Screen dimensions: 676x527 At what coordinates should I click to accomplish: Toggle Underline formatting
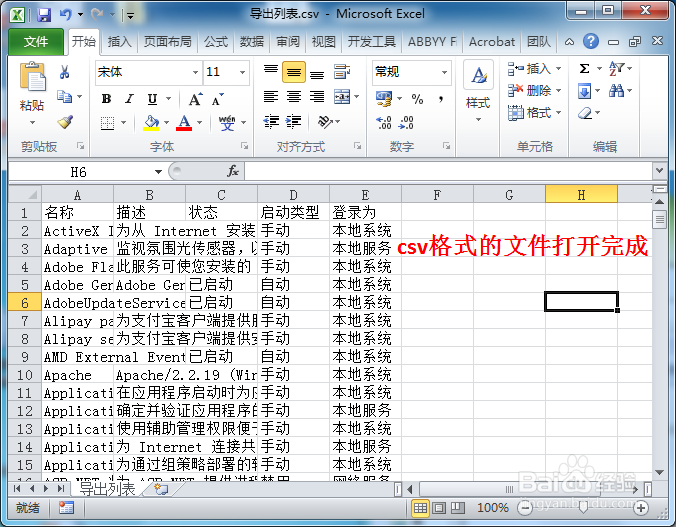tap(152, 99)
